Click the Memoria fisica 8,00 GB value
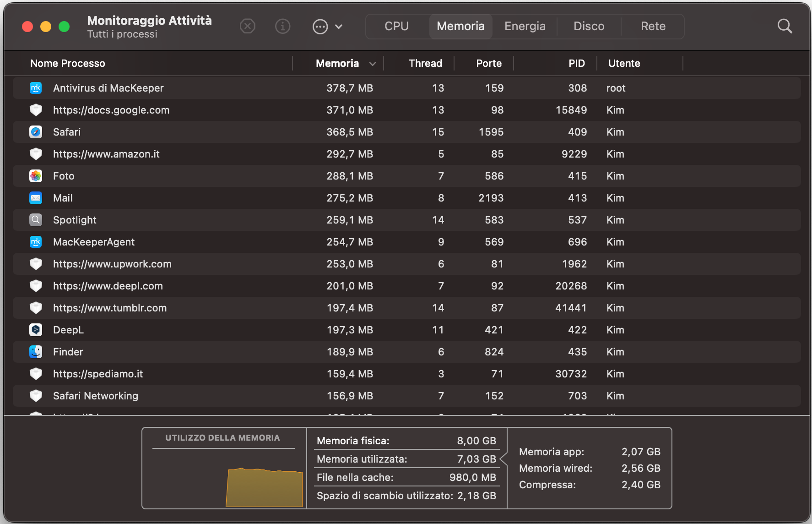Screen dimensions: 812x524 (x=476, y=441)
